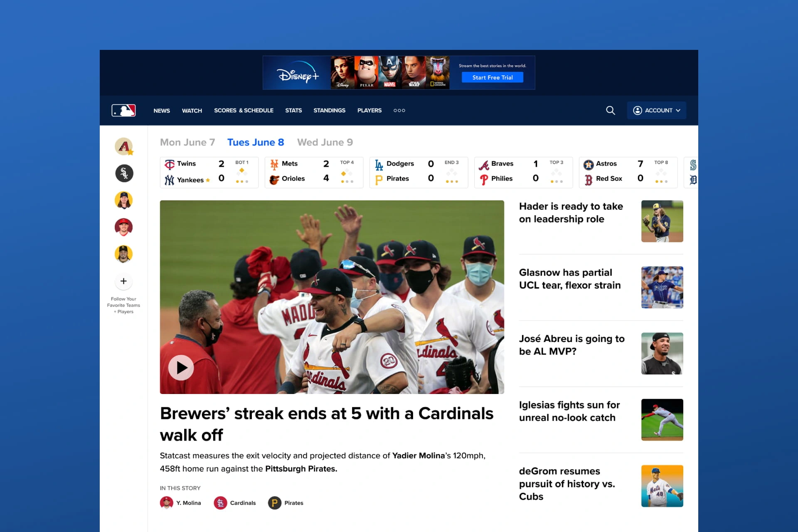Viewport: 798px width, 532px height.
Task: Open the search magnifier icon
Action: click(x=610, y=110)
